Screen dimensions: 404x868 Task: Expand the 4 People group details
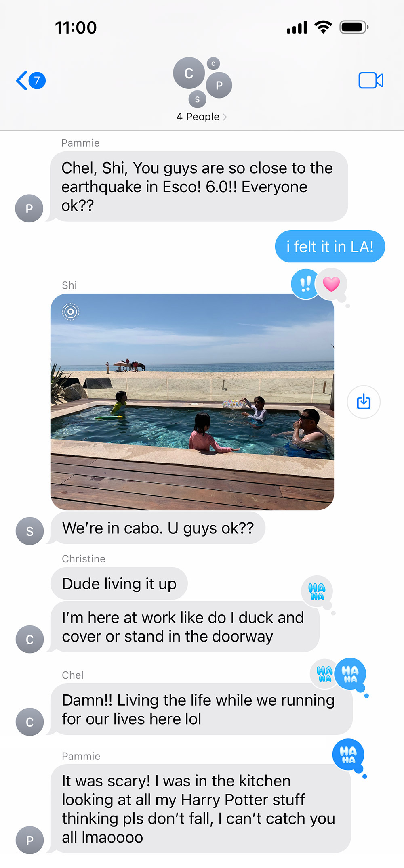pyautogui.click(x=202, y=117)
